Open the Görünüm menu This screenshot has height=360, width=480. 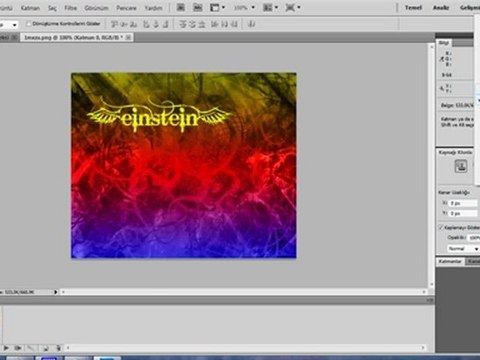(96, 8)
